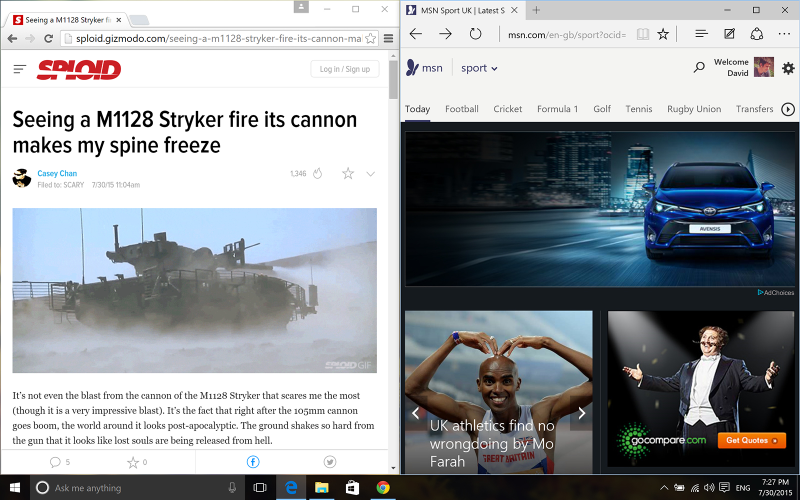
Task: Click the Sploid logo
Action: tap(79, 69)
